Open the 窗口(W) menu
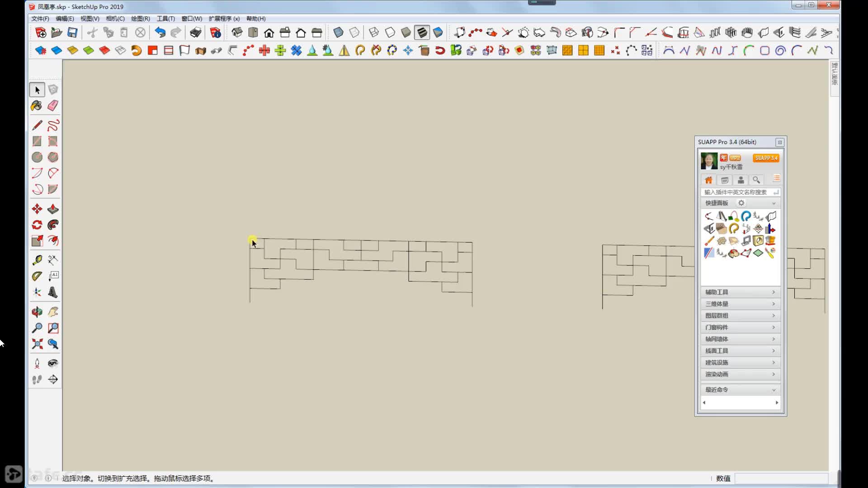The height and width of the screenshot is (488, 868). click(192, 19)
